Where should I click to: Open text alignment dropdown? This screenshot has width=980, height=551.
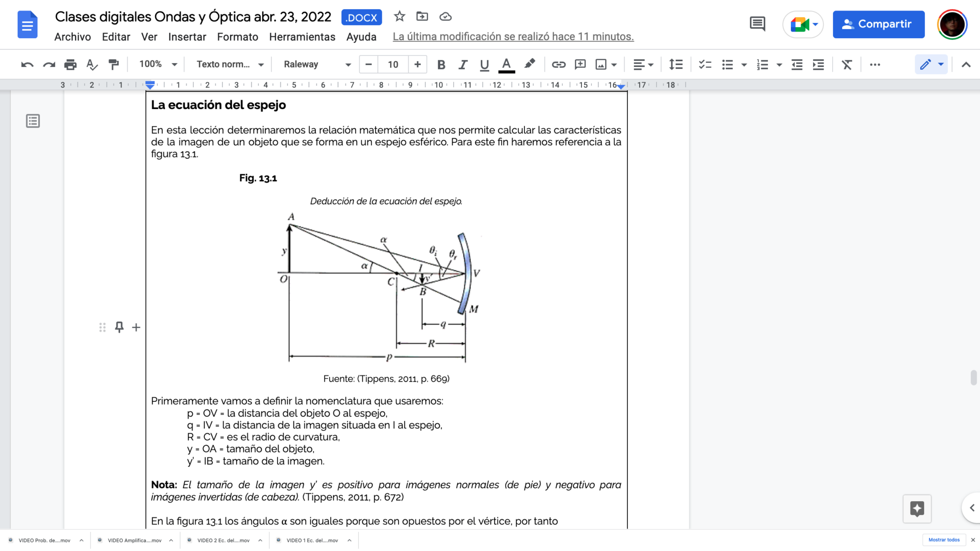643,65
